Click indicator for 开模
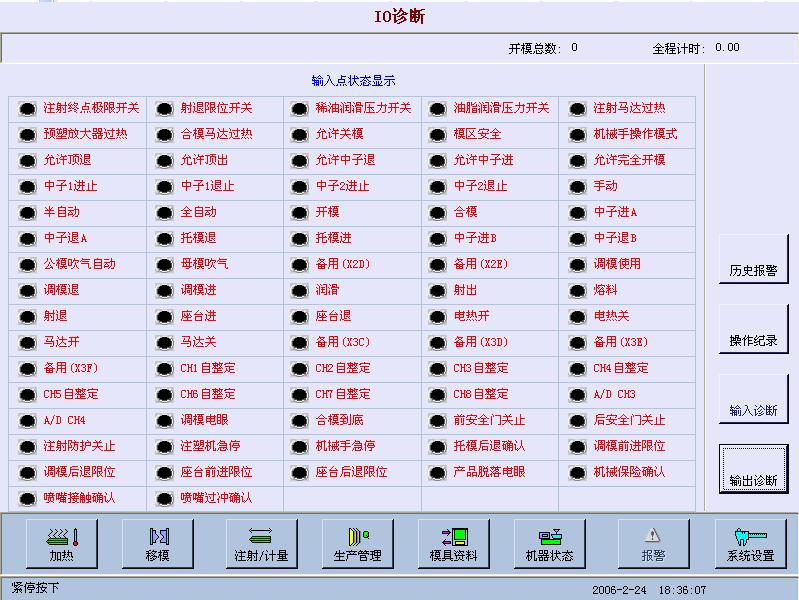This screenshot has height=600, width=799. tap(300, 213)
